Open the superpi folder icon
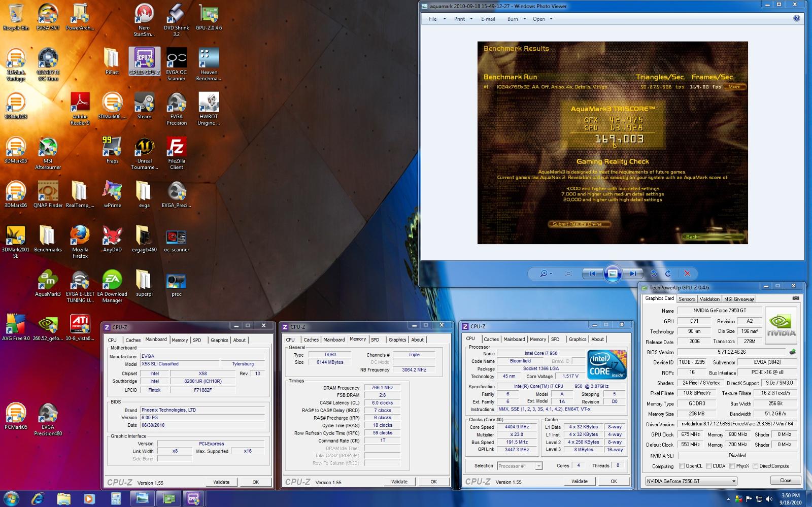 click(144, 283)
